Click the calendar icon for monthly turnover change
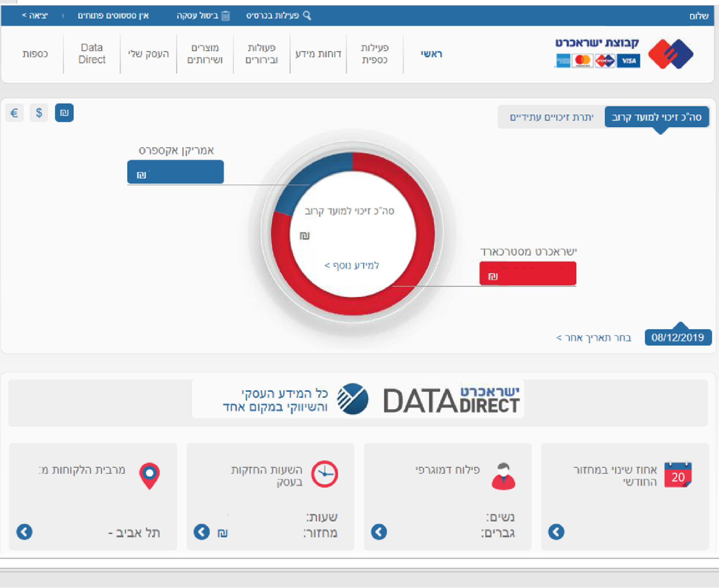719x588 pixels. point(678,475)
